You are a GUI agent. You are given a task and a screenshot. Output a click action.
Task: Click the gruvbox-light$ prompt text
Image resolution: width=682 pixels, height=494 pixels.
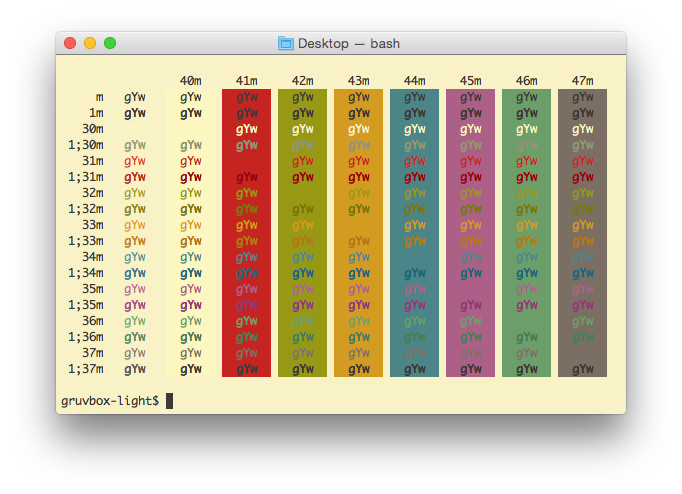110,401
